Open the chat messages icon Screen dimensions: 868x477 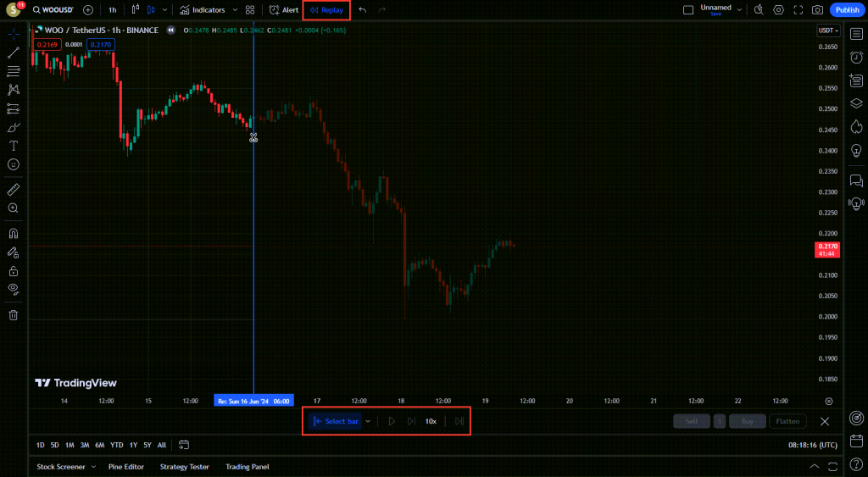(856, 180)
